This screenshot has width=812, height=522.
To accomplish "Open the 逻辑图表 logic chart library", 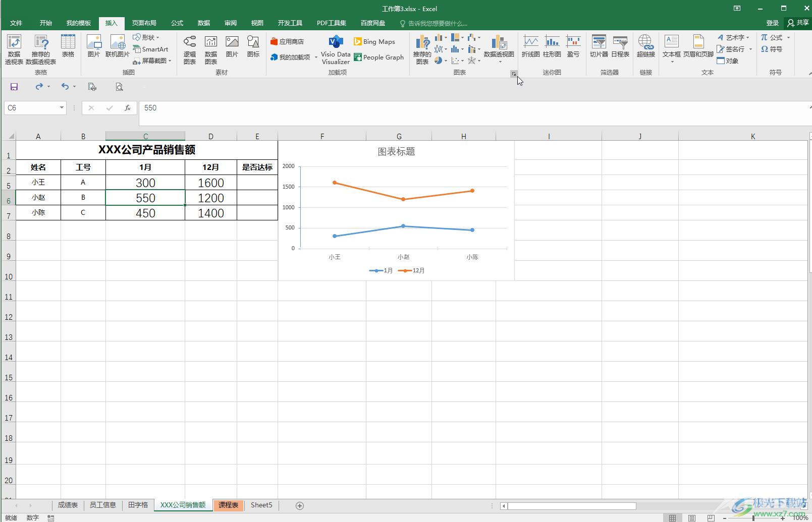I will 190,49.
